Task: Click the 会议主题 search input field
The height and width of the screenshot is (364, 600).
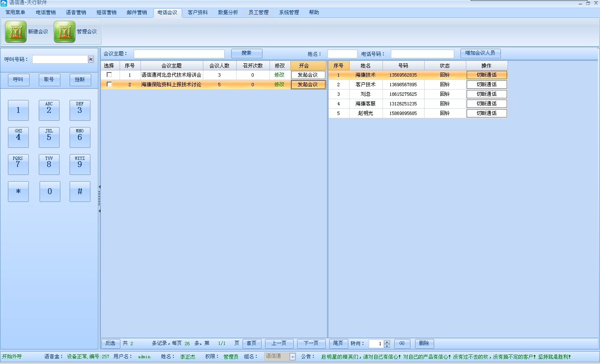Action: click(179, 54)
